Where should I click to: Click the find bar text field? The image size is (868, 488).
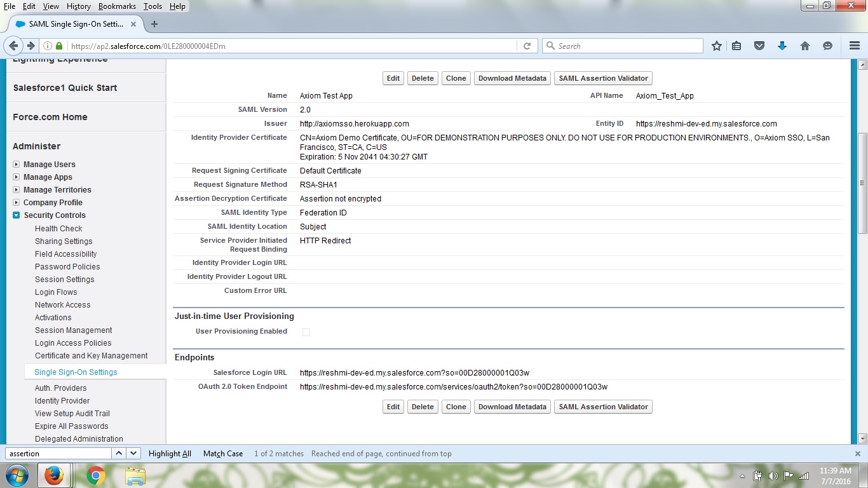coord(58,454)
